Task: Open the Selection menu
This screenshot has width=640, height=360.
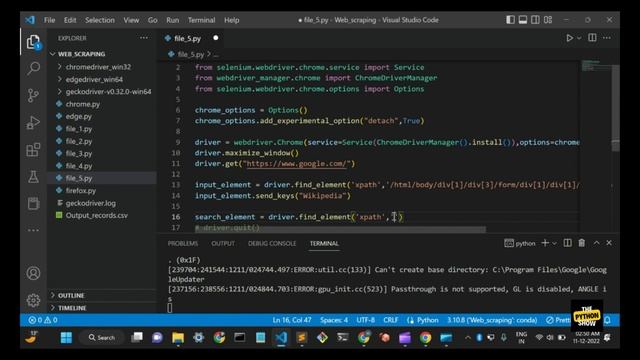Action: 100,20
